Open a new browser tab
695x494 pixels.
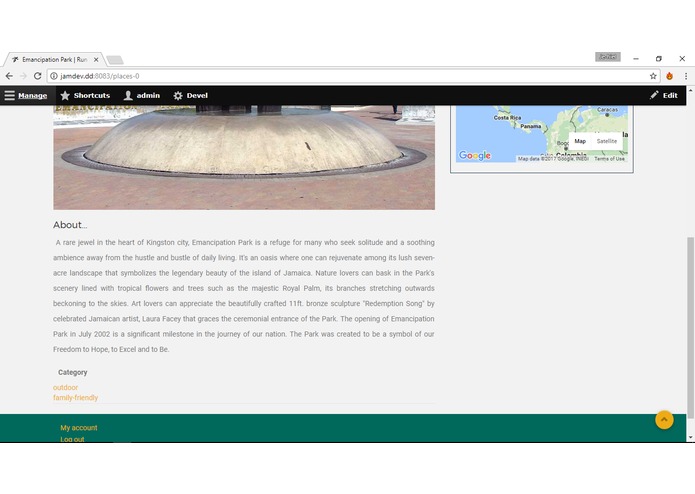(115, 60)
